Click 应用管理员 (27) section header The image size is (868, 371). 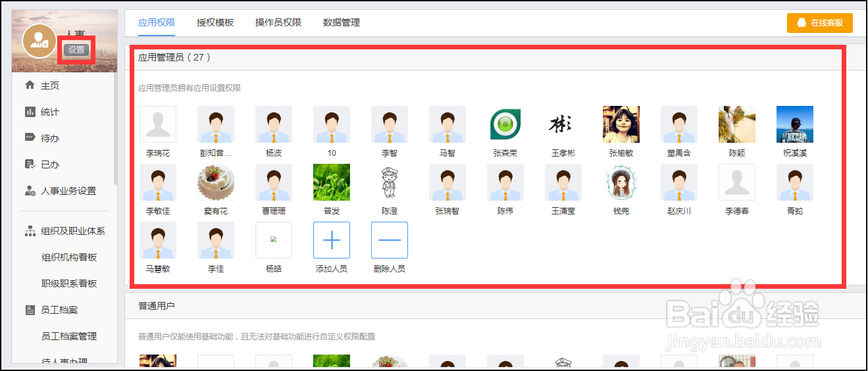[x=174, y=57]
